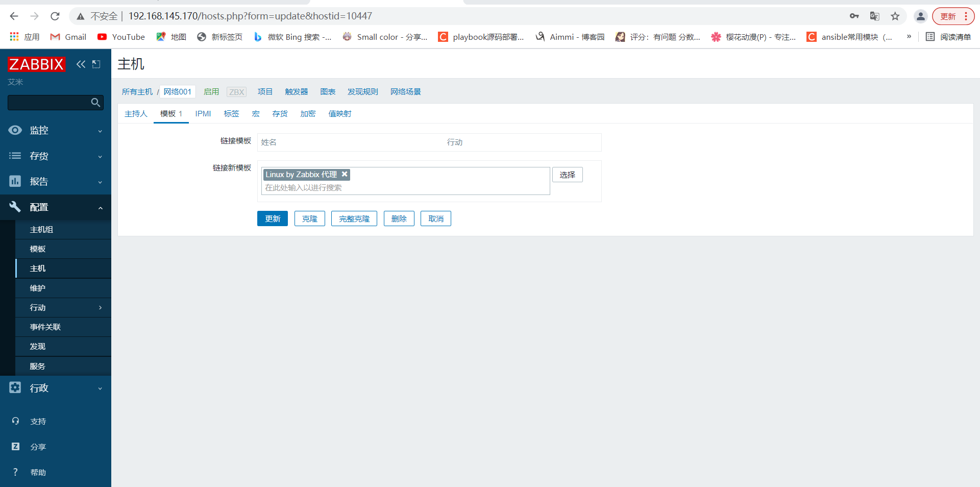980x487 pixels.
Task: Open the browser profile avatar icon
Action: pyautogui.click(x=921, y=16)
